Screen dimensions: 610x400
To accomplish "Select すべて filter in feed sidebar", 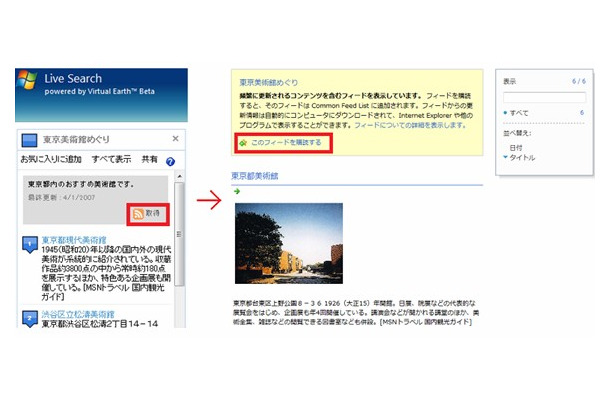I will point(519,113).
